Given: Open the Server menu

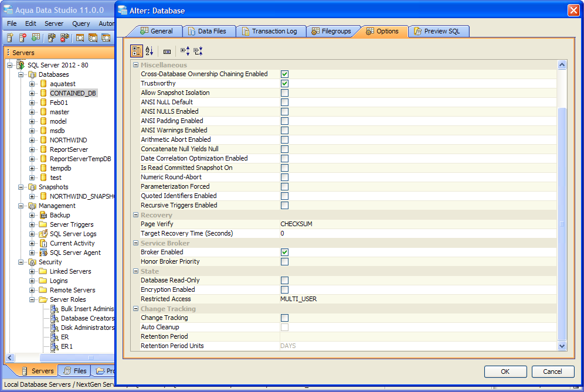Looking at the screenshot, I should coord(54,23).
